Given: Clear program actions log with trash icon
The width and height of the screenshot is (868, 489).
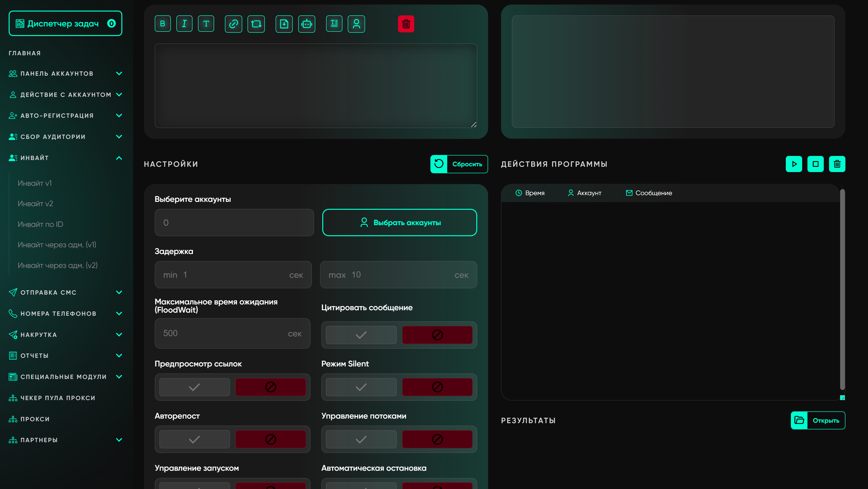Looking at the screenshot, I should pos(837,164).
